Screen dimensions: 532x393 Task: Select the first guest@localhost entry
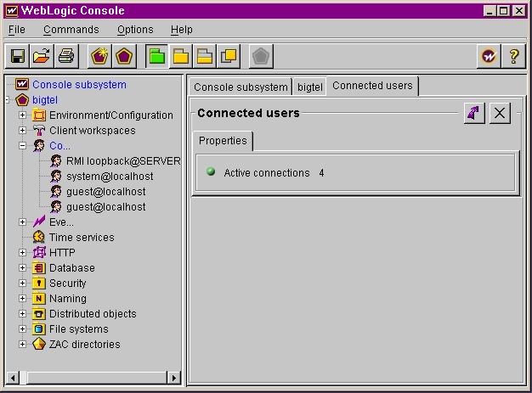point(106,192)
